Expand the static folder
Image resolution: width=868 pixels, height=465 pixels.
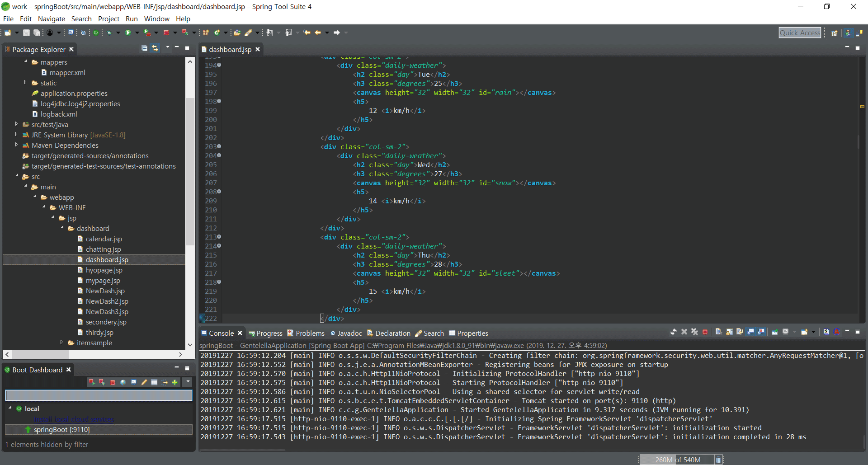point(26,82)
